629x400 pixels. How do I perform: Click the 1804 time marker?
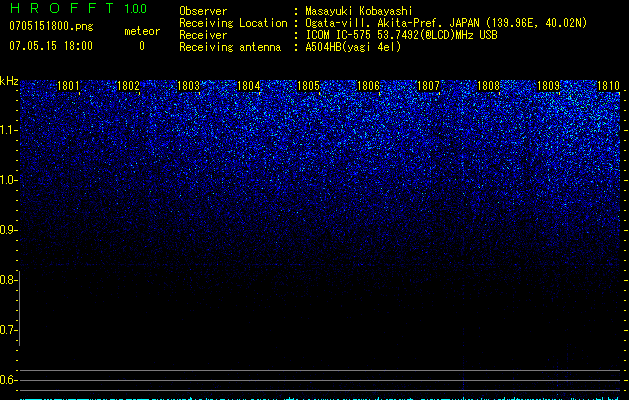pos(248,86)
